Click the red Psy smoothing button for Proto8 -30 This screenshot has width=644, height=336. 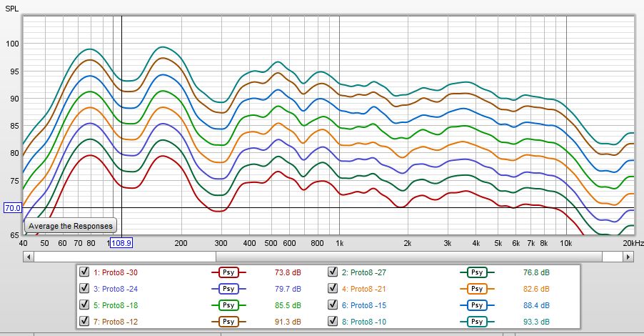click(x=228, y=272)
